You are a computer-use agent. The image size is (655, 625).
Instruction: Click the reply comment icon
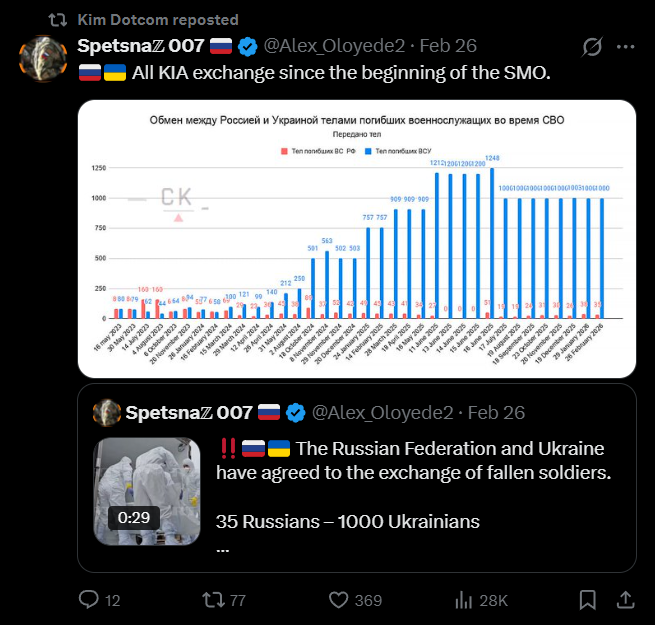(x=89, y=599)
